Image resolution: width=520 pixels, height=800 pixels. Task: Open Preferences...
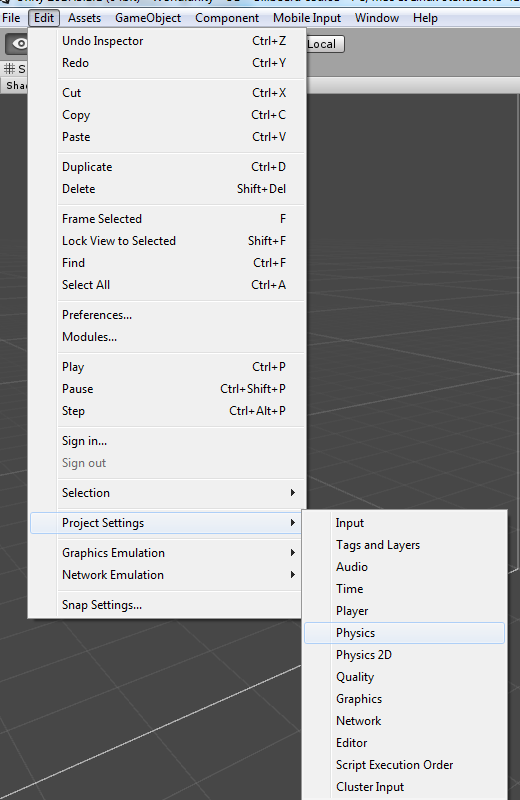pyautogui.click(x=168, y=315)
